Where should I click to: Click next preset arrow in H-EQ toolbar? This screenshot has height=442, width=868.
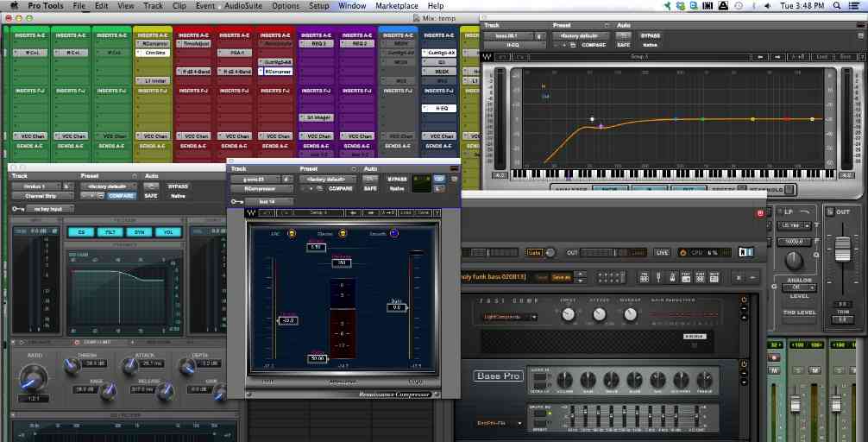[x=777, y=57]
